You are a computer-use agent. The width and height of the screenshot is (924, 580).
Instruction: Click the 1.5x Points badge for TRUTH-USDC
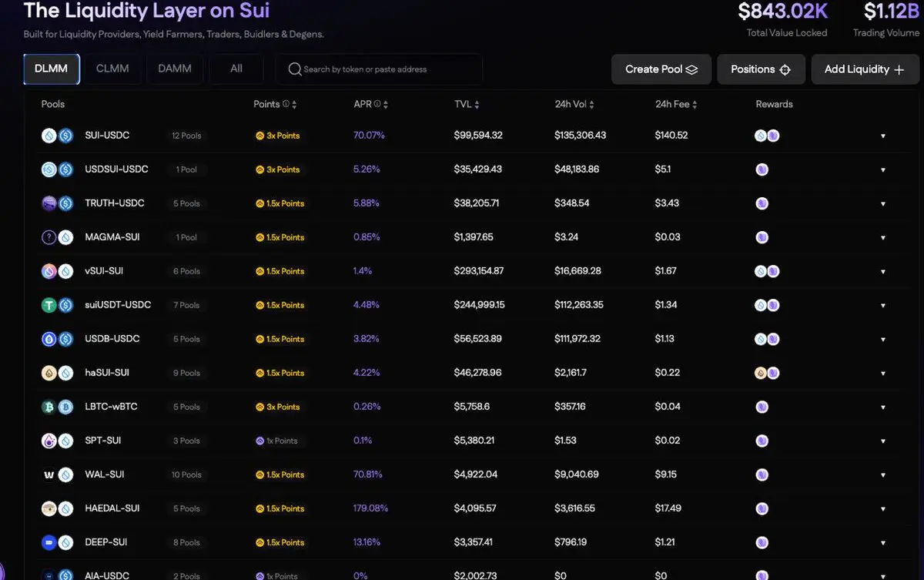[280, 203]
